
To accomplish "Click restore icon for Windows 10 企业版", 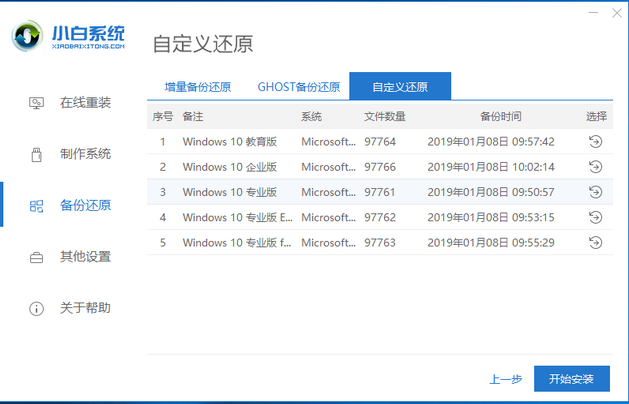I will (595, 167).
